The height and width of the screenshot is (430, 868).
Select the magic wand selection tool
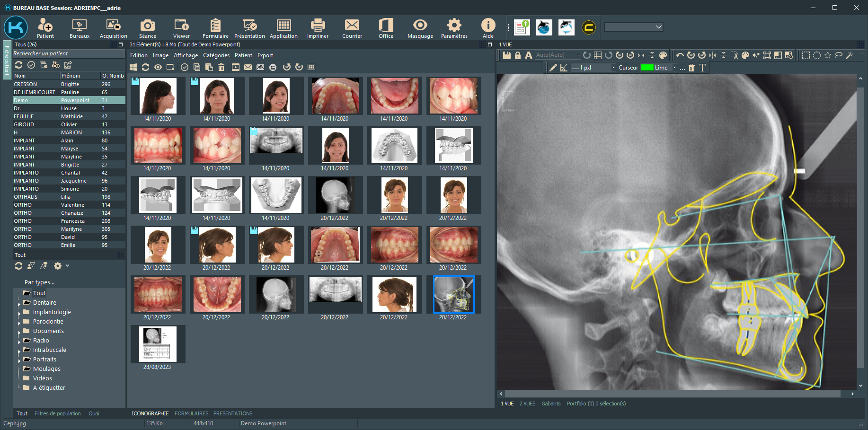[x=850, y=55]
